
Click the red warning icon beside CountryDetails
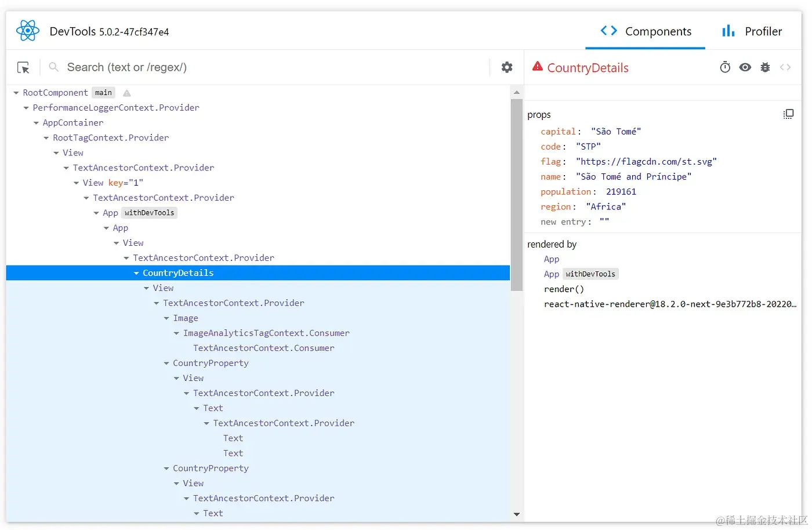(538, 67)
